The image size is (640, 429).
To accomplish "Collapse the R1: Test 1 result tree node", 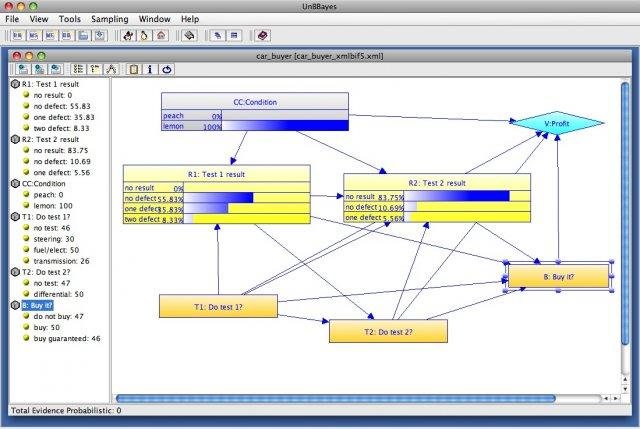I will tap(15, 85).
